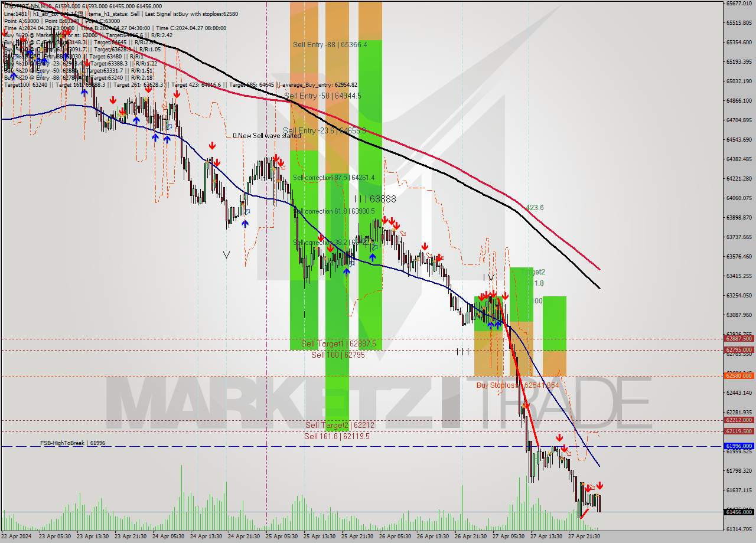Screen dimensions: 756x543
Task: Click the 'FSB-HighToBreak | 61996' label
Action: 73,443
